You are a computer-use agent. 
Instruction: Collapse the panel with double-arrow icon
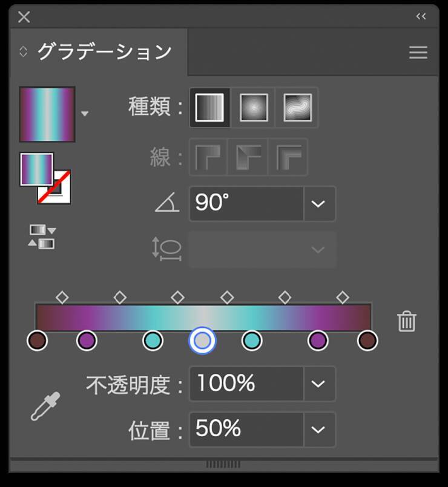(421, 16)
